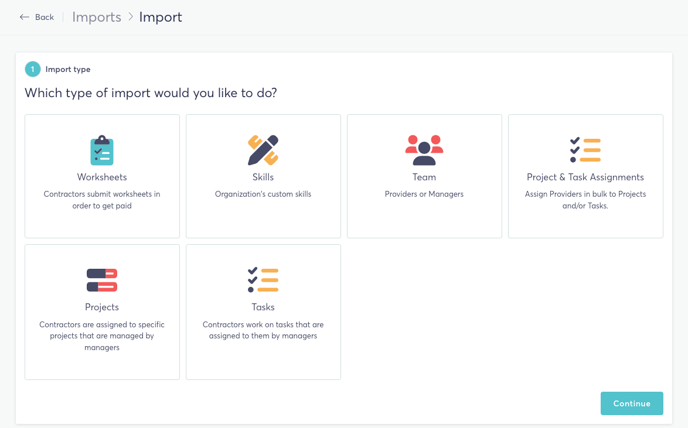
Task: Select the Worksheets import card title
Action: [x=102, y=177]
